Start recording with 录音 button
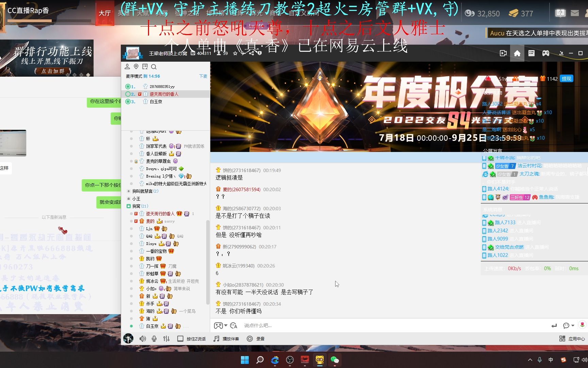Screen dimensions: 588x368 point(256,339)
